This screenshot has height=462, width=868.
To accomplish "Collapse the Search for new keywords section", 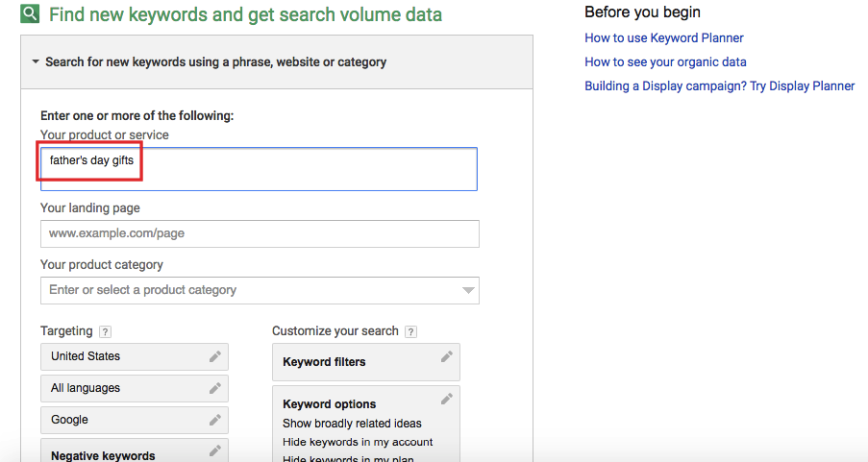I will click(x=36, y=61).
